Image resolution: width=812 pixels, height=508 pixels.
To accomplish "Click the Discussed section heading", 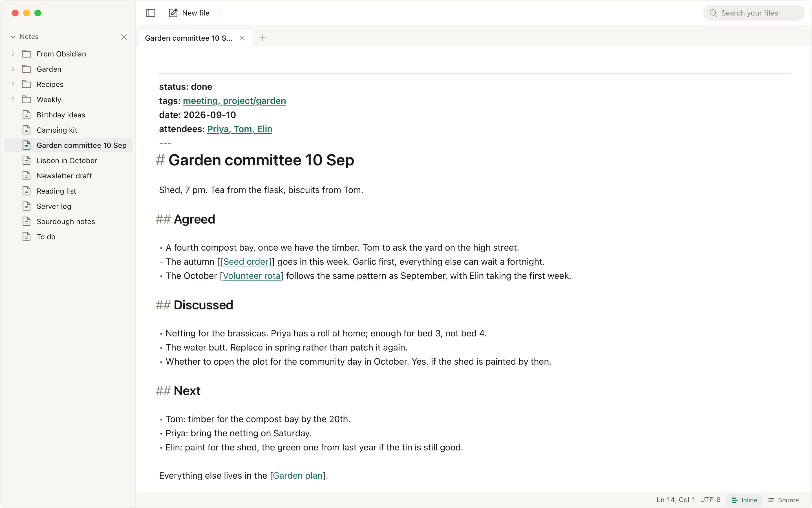I will point(203,305).
